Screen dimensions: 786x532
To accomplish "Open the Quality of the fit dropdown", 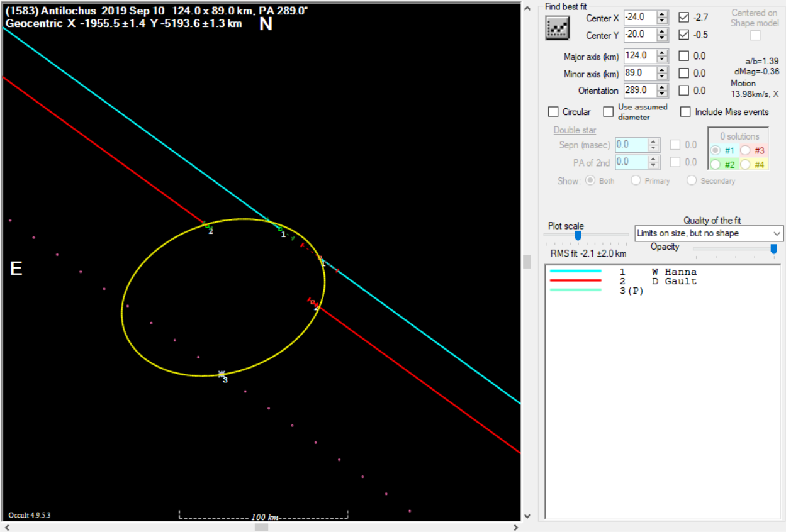I will [709, 233].
